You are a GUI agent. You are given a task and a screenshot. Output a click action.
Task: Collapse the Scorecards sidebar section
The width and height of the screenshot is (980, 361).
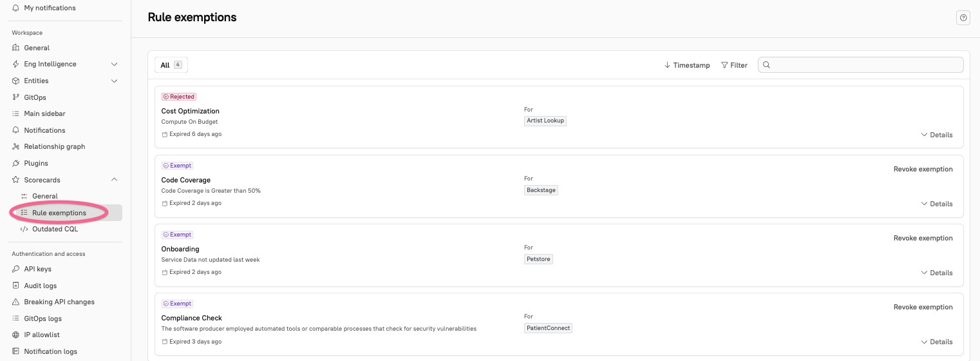115,180
